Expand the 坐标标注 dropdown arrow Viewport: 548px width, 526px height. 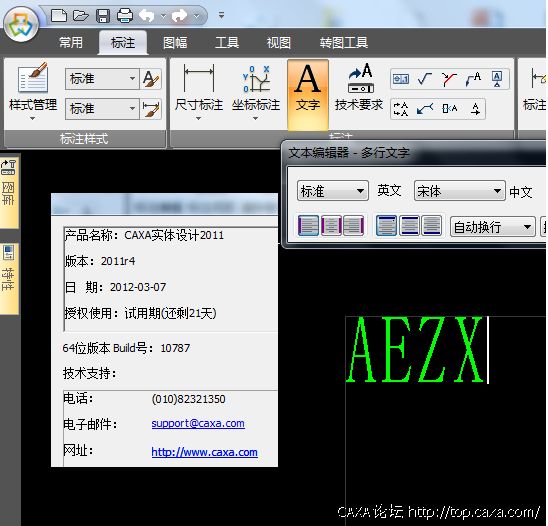point(255,118)
